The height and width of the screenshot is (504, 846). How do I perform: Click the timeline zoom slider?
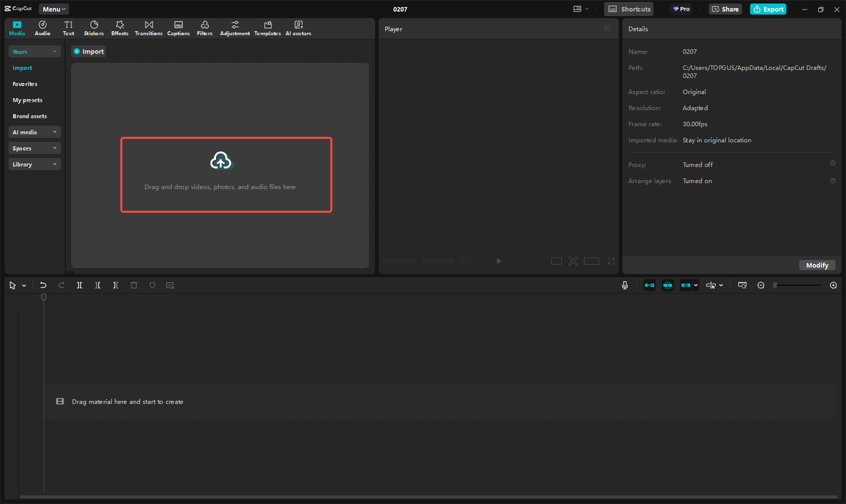797,285
